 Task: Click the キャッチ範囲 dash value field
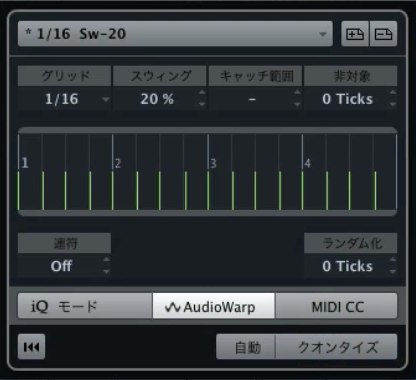252,99
